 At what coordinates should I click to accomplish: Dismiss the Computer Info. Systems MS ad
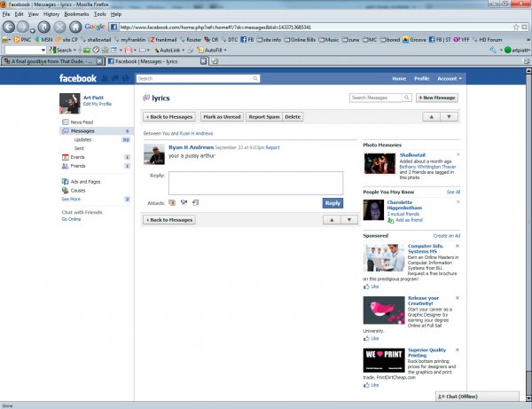pyautogui.click(x=457, y=246)
